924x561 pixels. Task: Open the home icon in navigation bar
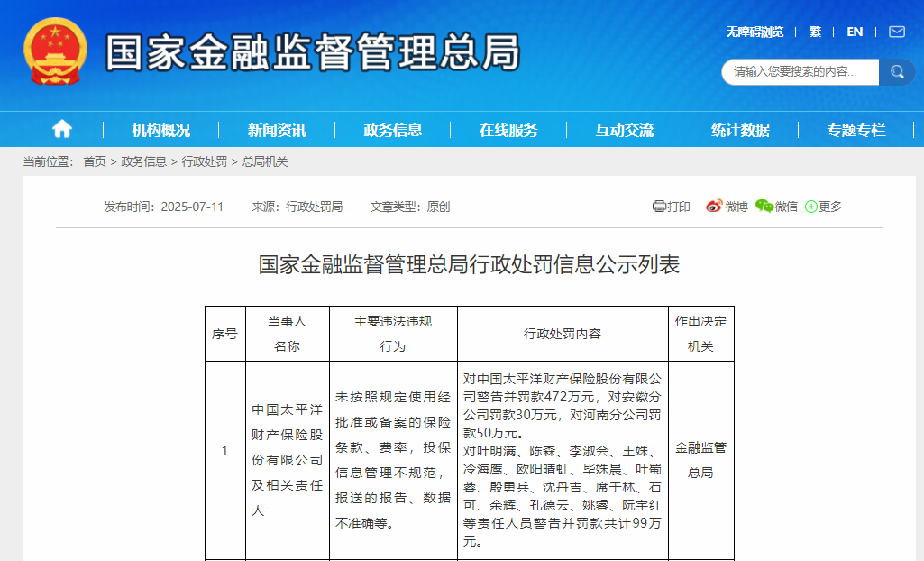coord(62,129)
